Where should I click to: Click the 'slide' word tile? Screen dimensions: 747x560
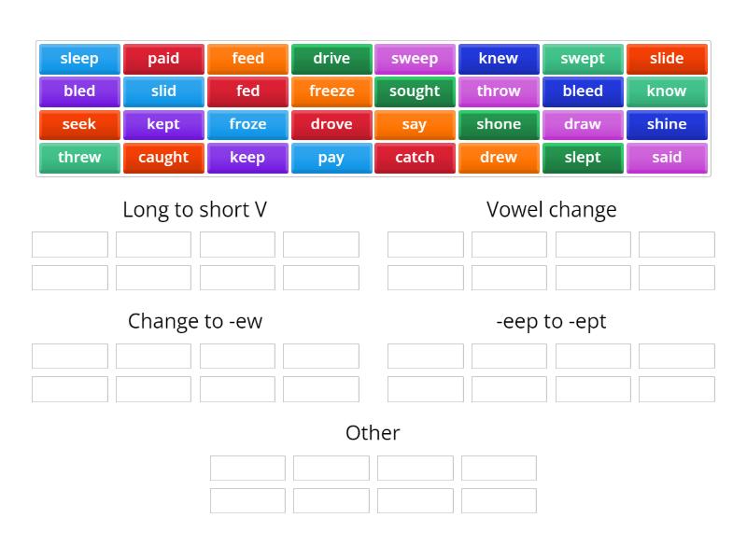pyautogui.click(x=667, y=58)
